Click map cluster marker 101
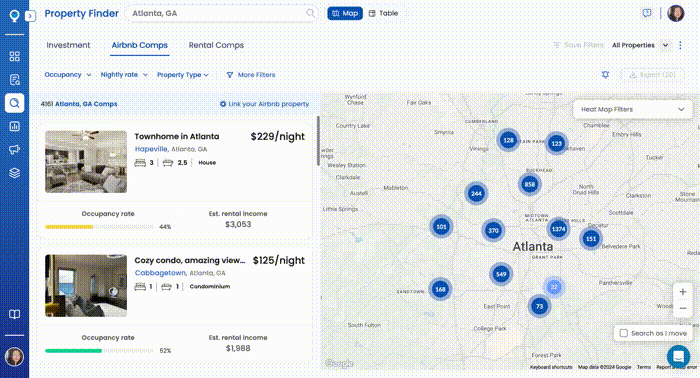This screenshot has width=700, height=378. click(441, 227)
